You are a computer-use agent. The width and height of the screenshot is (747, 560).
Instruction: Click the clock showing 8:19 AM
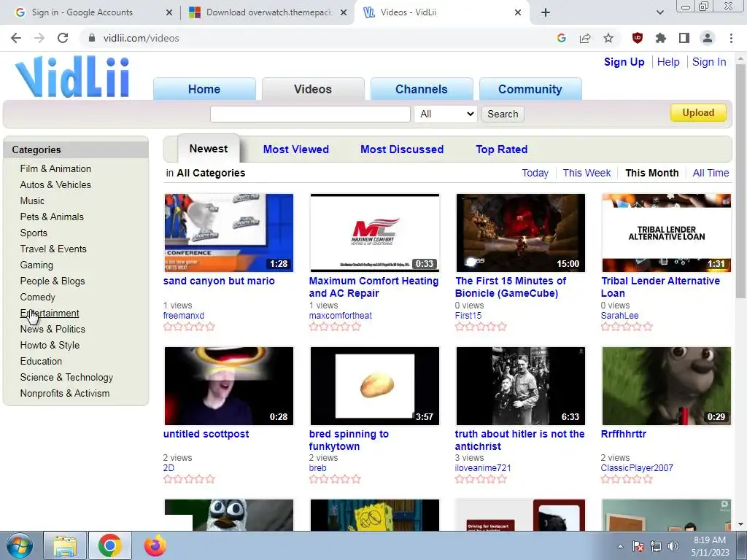point(710,540)
